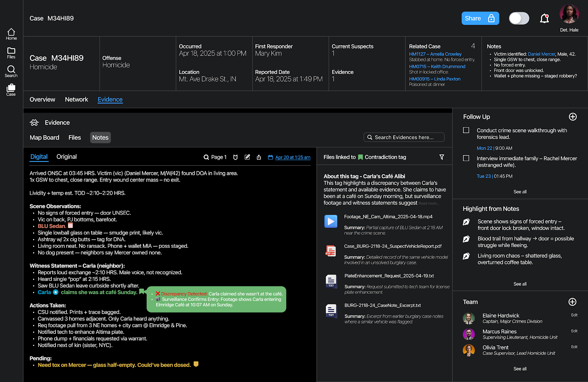Image resolution: width=588 pixels, height=382 pixels.
Task: Open the Apr 20 at 1:25 am date link
Action: tap(293, 157)
